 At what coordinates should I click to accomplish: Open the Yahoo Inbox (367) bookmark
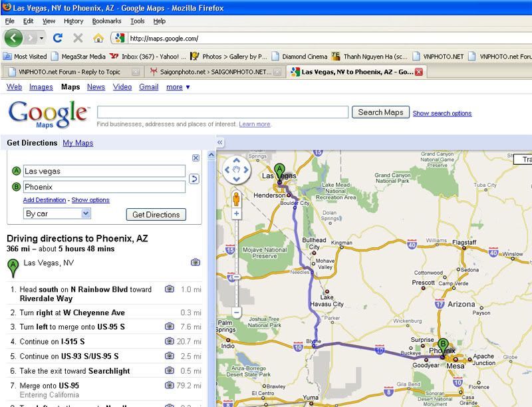tap(148, 57)
